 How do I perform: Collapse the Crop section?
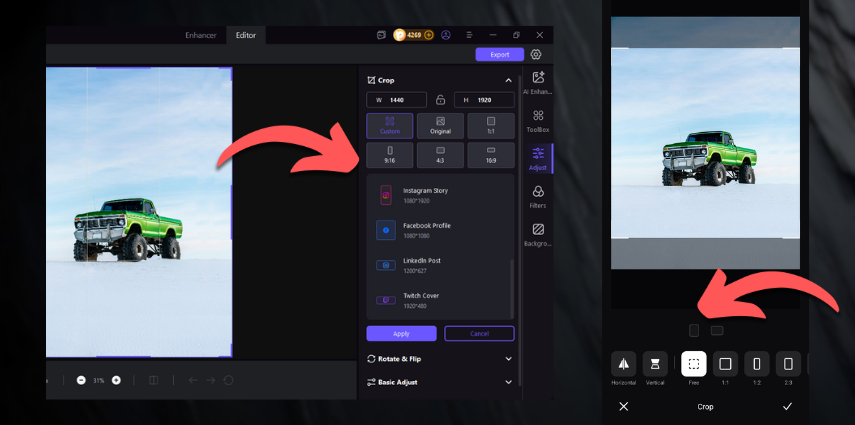pyautogui.click(x=508, y=80)
